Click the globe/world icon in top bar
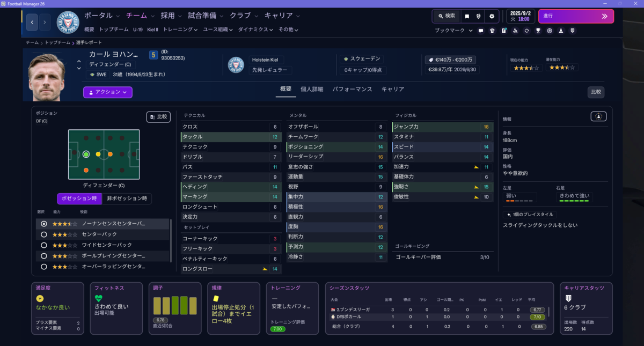 pos(479,16)
